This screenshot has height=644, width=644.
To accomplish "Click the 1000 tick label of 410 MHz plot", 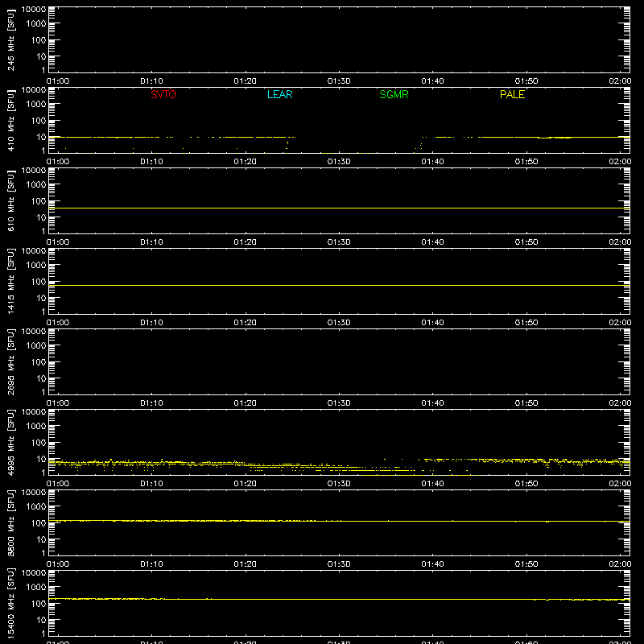I will (x=36, y=105).
